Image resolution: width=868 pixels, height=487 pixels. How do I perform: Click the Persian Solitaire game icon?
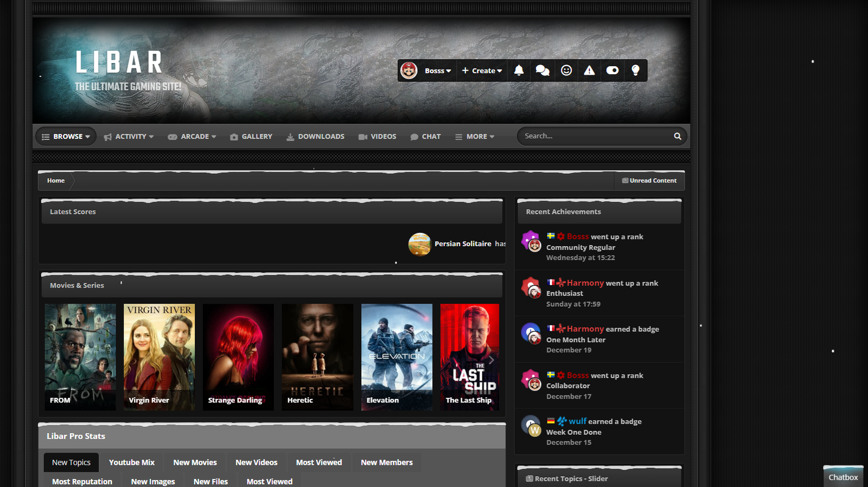419,244
